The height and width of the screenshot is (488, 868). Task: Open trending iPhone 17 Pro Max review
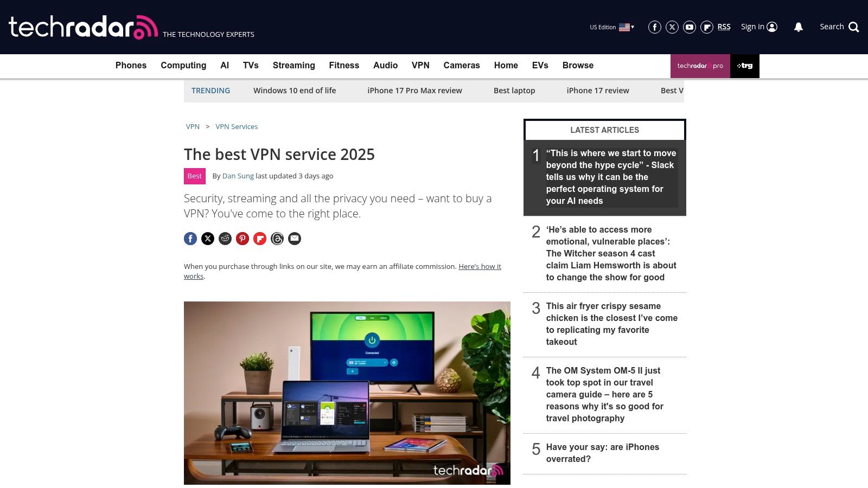coord(414,91)
